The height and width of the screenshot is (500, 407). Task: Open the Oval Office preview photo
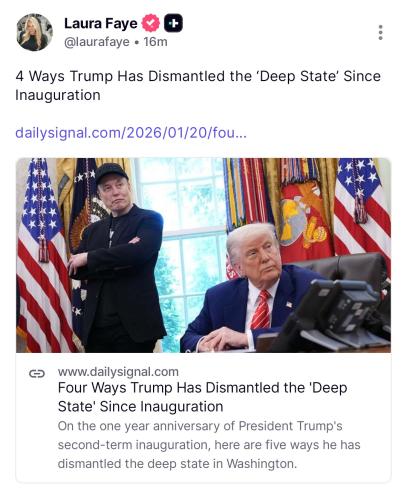pos(203,255)
